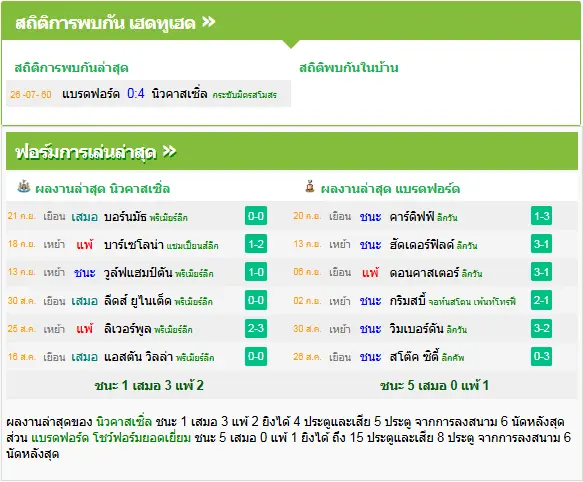This screenshot has width=583, height=482.
Task: Click opponent name บาร์เซโลน่า
Action: coord(134,245)
